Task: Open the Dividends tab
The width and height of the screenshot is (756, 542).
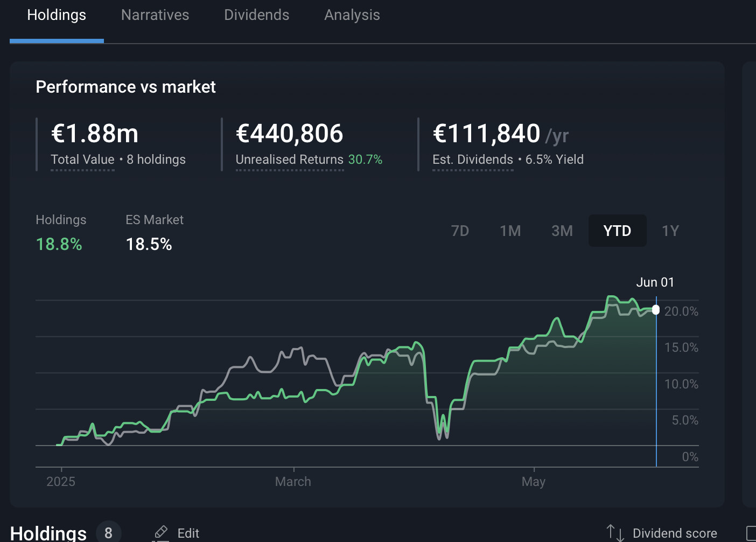Action: pyautogui.click(x=257, y=15)
